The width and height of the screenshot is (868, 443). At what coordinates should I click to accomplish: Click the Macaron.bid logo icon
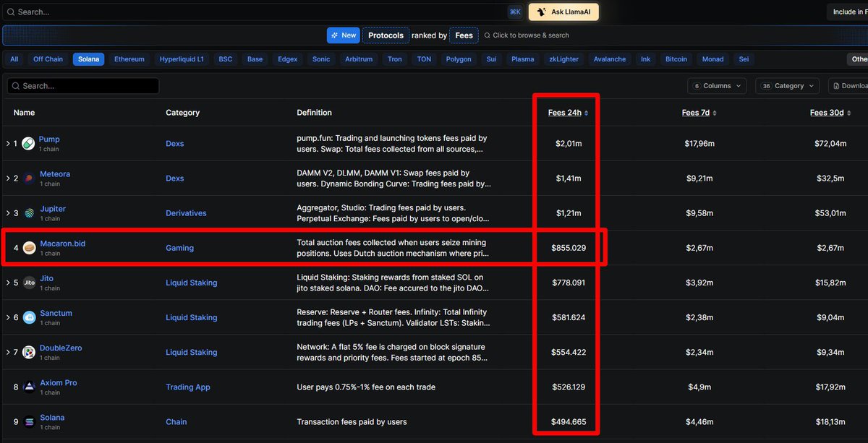point(29,248)
